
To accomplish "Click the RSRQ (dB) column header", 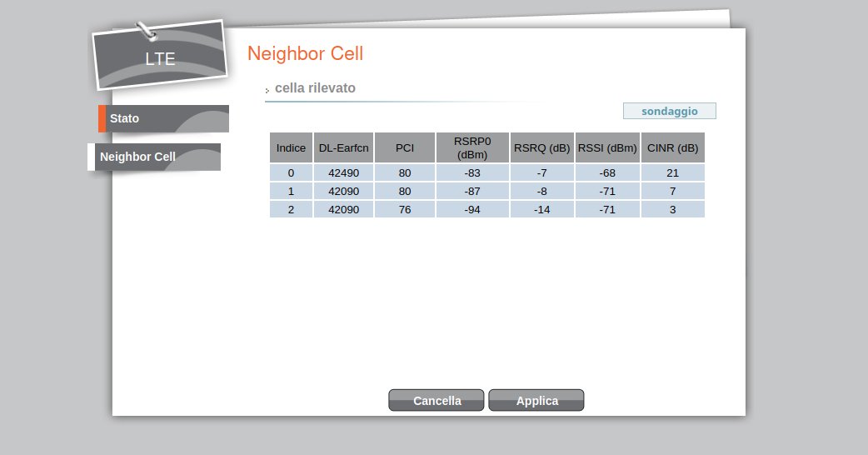I will click(541, 147).
